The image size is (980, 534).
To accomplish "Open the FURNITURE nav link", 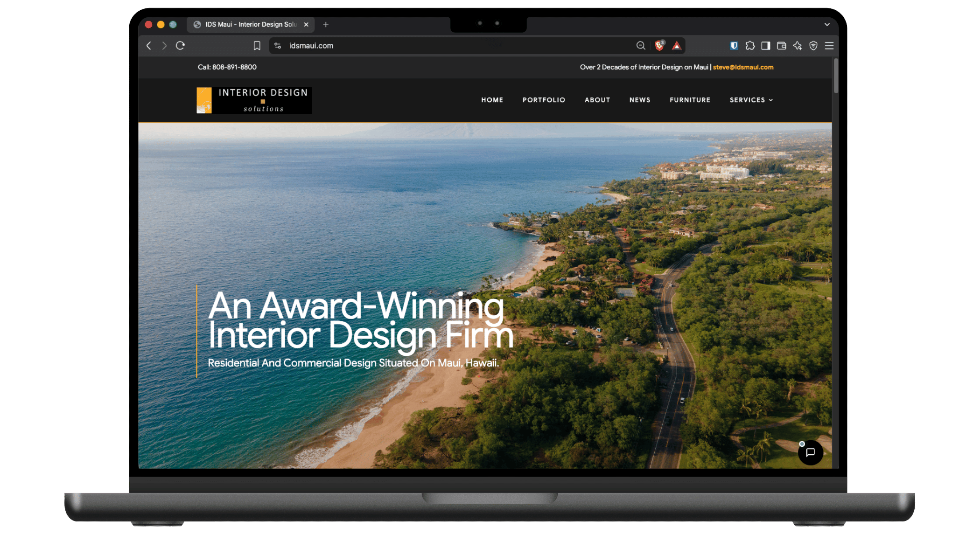I will coord(690,100).
